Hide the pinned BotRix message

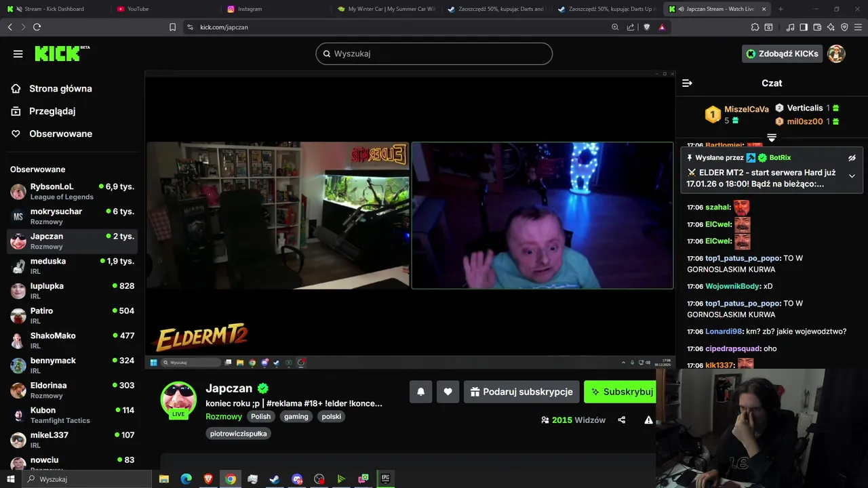pos(852,158)
